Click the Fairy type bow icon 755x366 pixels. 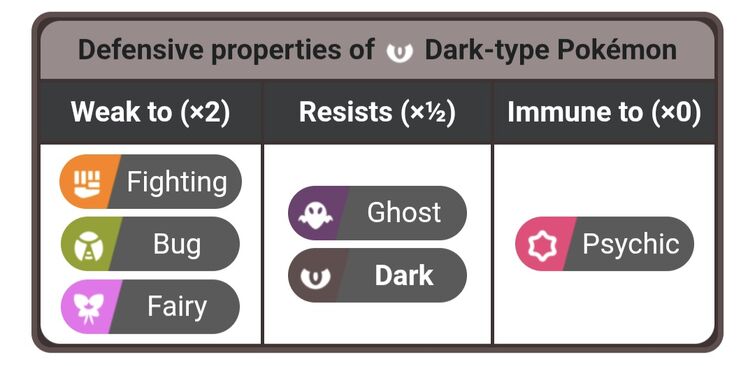click(88, 307)
